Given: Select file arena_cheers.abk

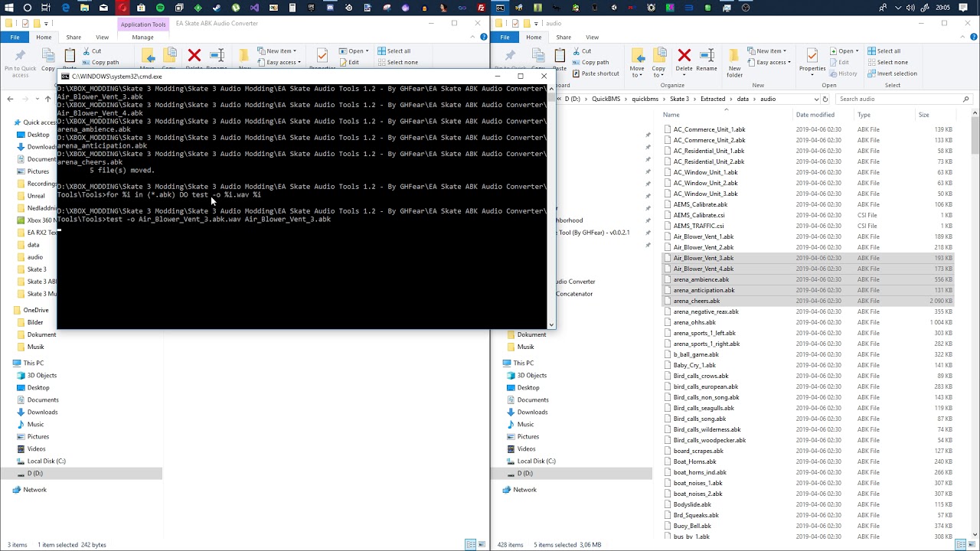Looking at the screenshot, I should pyautogui.click(x=697, y=301).
